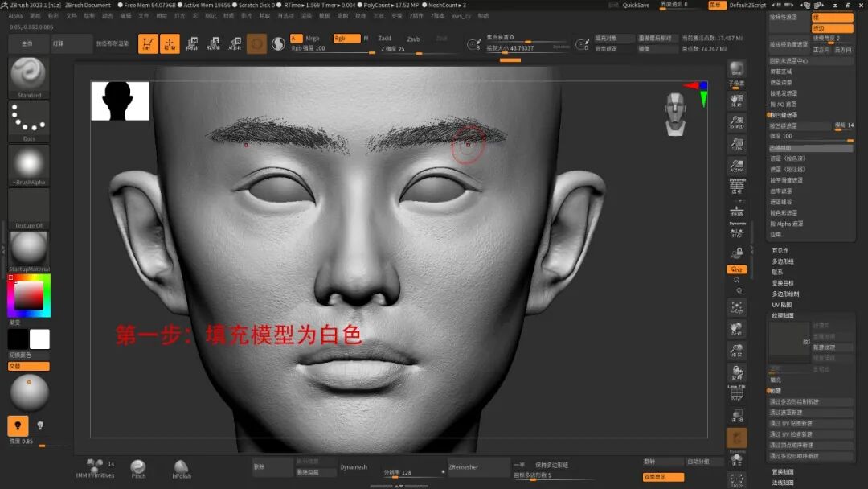The image size is (868, 489).
Task: Click the IMM Primitives brush icon
Action: [94, 466]
